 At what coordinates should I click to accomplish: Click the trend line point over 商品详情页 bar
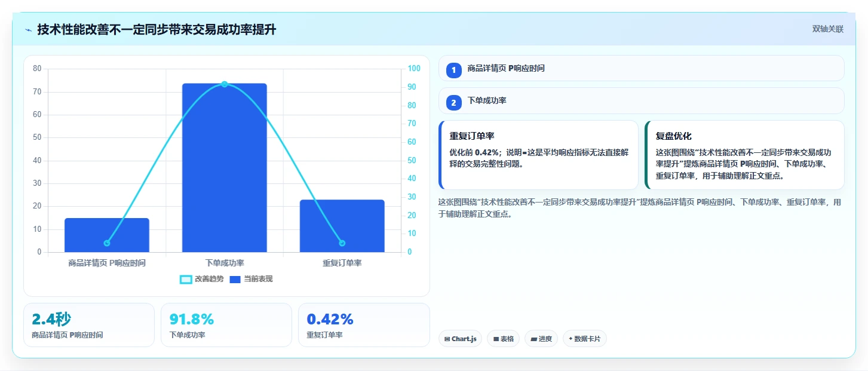pyautogui.click(x=107, y=243)
